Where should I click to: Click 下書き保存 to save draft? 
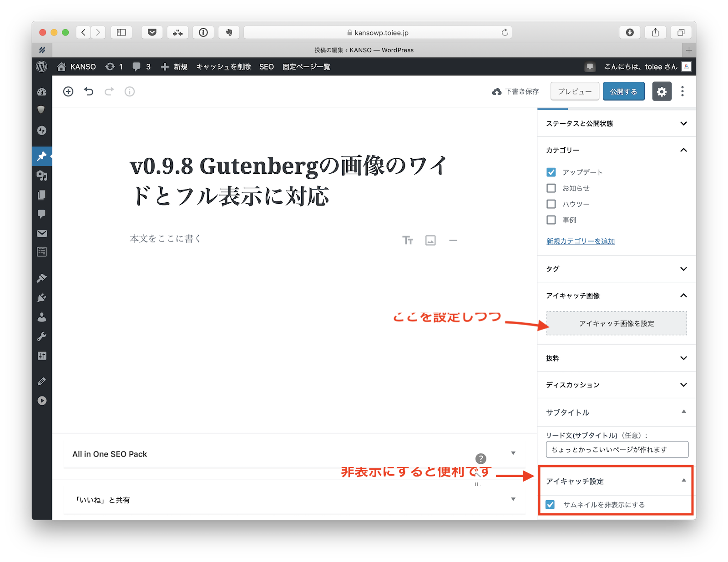click(x=516, y=91)
